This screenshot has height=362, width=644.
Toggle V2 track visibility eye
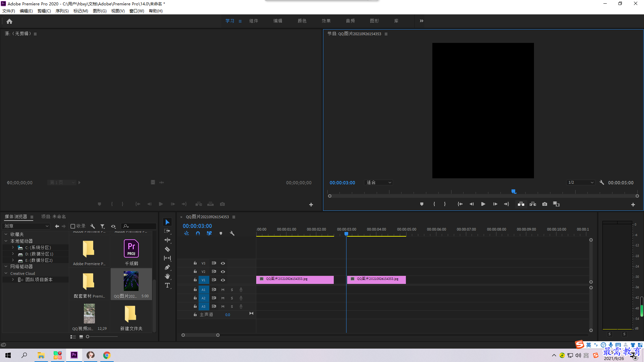(x=223, y=271)
